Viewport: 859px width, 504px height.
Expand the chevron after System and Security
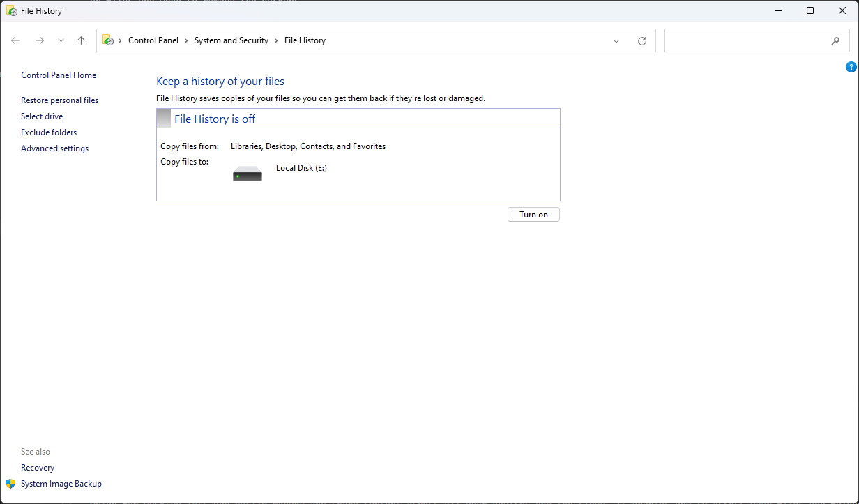coord(276,40)
